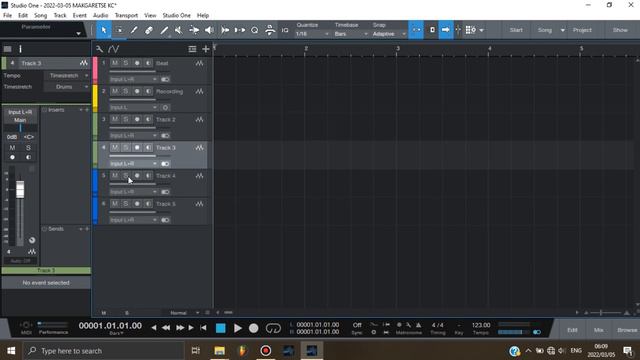The width and height of the screenshot is (640, 360).
Task: Click the Fast Forward button in the transport
Action: tap(180, 328)
